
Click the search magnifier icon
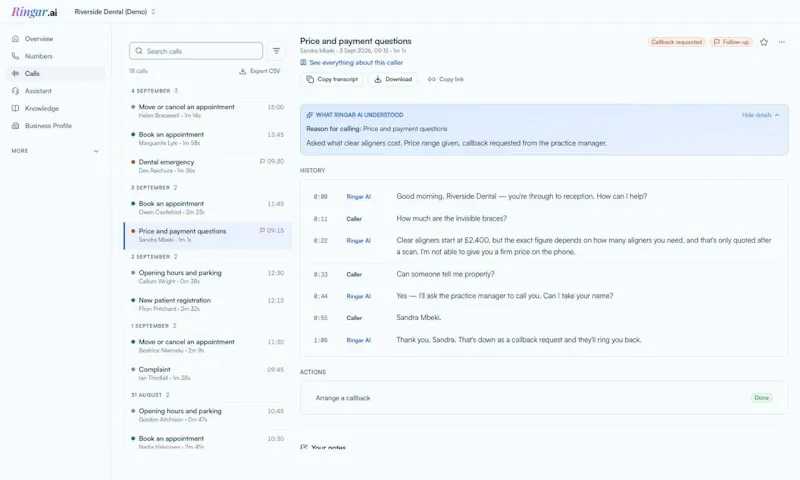click(x=139, y=51)
